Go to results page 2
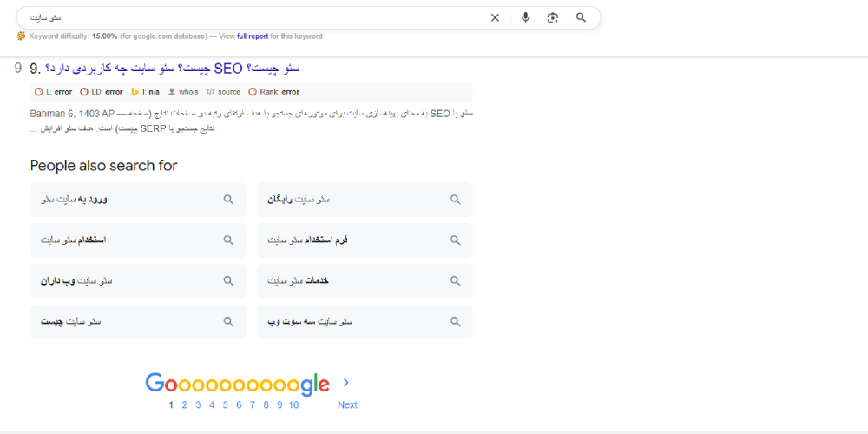The image size is (868, 434). tap(185, 404)
